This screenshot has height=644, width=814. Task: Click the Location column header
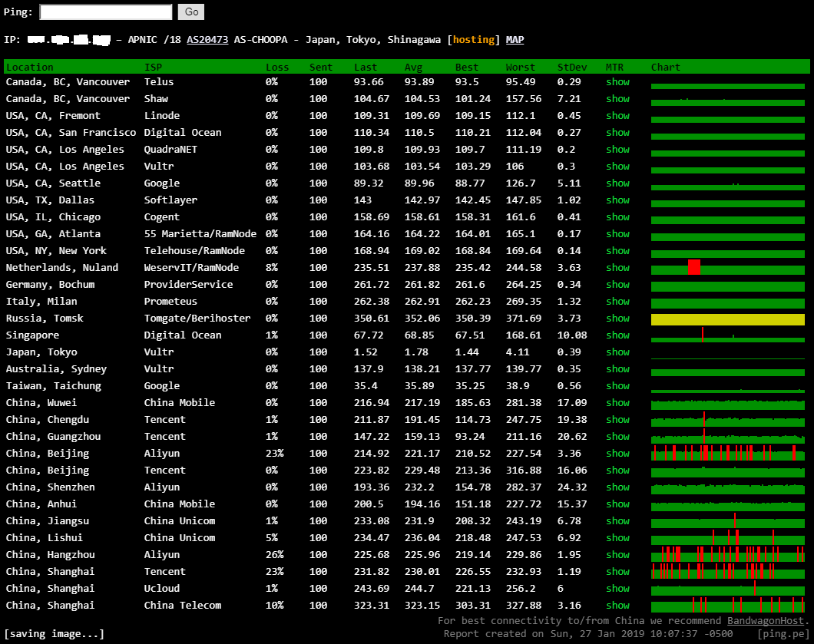point(30,67)
